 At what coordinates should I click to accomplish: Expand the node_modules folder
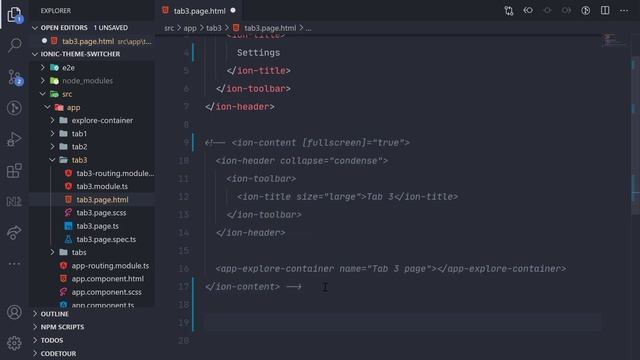pyautogui.click(x=43, y=81)
